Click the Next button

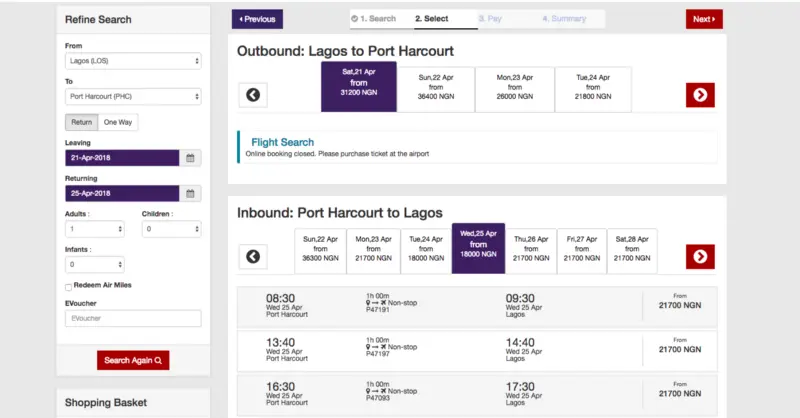coord(703,19)
